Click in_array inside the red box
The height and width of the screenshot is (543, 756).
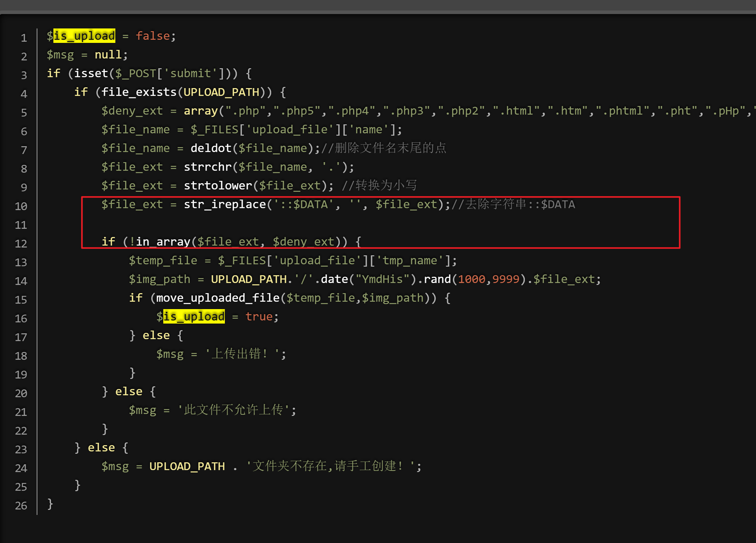(163, 242)
